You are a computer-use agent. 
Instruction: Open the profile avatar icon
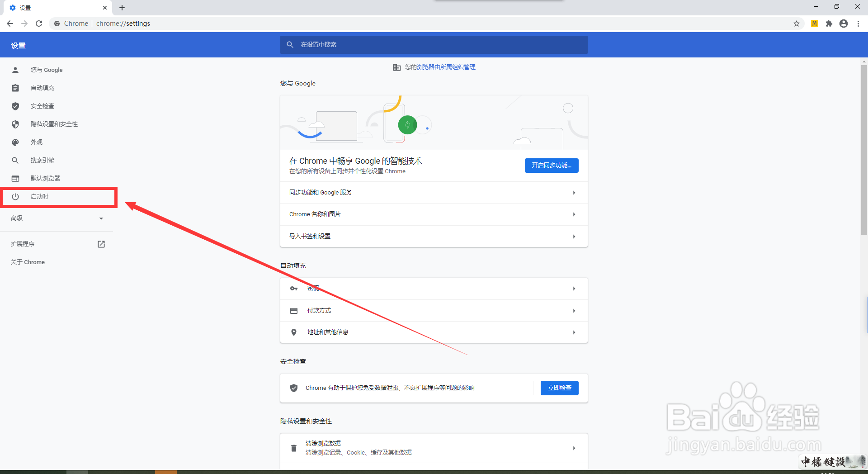pyautogui.click(x=844, y=24)
